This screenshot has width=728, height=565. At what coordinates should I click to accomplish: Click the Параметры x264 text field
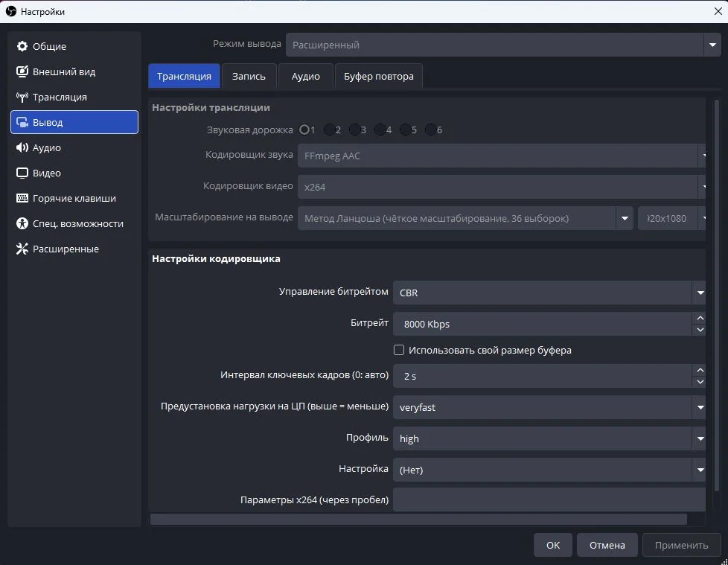click(x=549, y=499)
